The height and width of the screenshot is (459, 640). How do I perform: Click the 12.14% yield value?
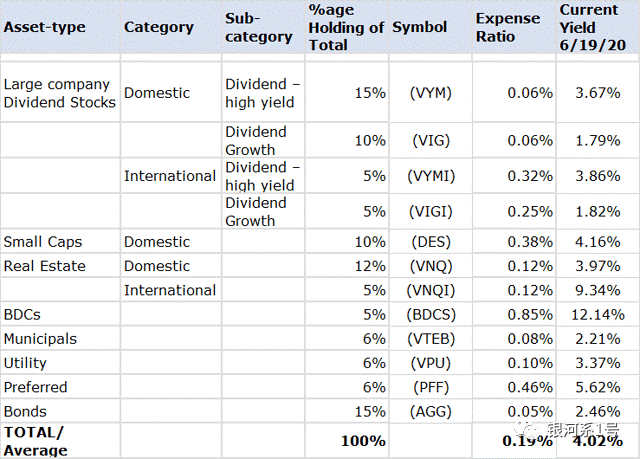pos(596,315)
